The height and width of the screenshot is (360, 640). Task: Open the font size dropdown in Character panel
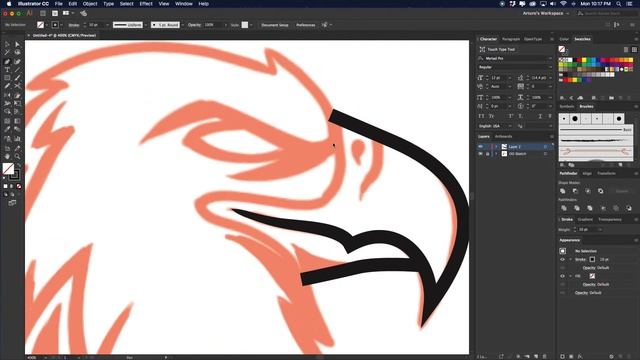pyautogui.click(x=510, y=78)
